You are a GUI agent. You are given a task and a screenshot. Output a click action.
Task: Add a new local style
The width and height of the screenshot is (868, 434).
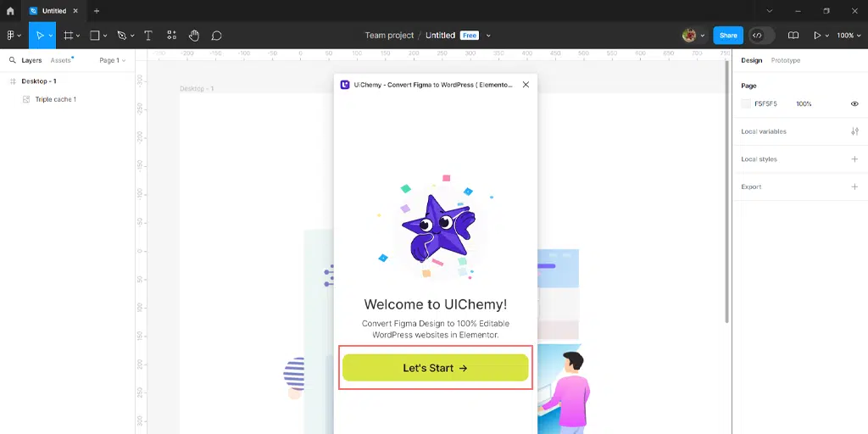click(x=854, y=159)
